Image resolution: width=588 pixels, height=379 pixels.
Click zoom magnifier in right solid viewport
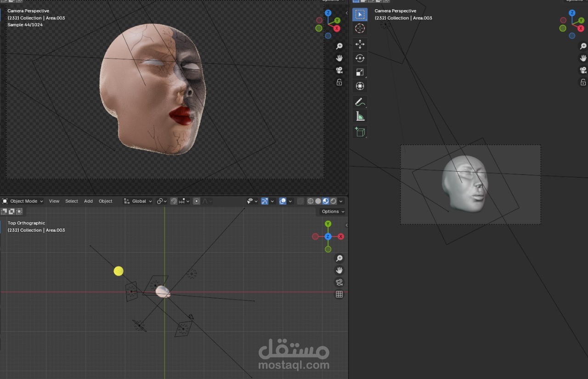[583, 46]
